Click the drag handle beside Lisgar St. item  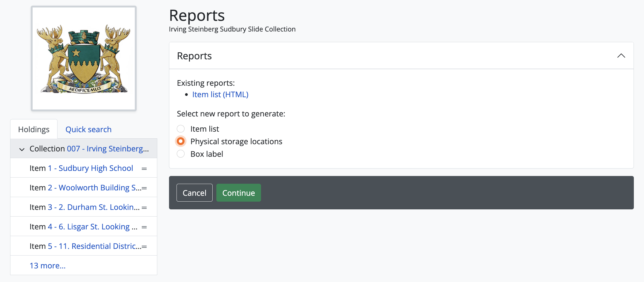pyautogui.click(x=144, y=227)
